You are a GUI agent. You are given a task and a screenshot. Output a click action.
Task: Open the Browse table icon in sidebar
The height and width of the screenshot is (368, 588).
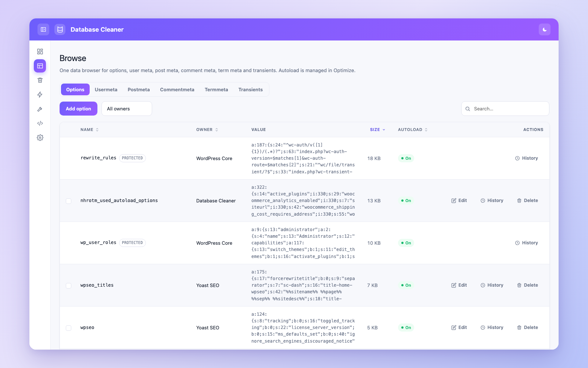click(40, 66)
